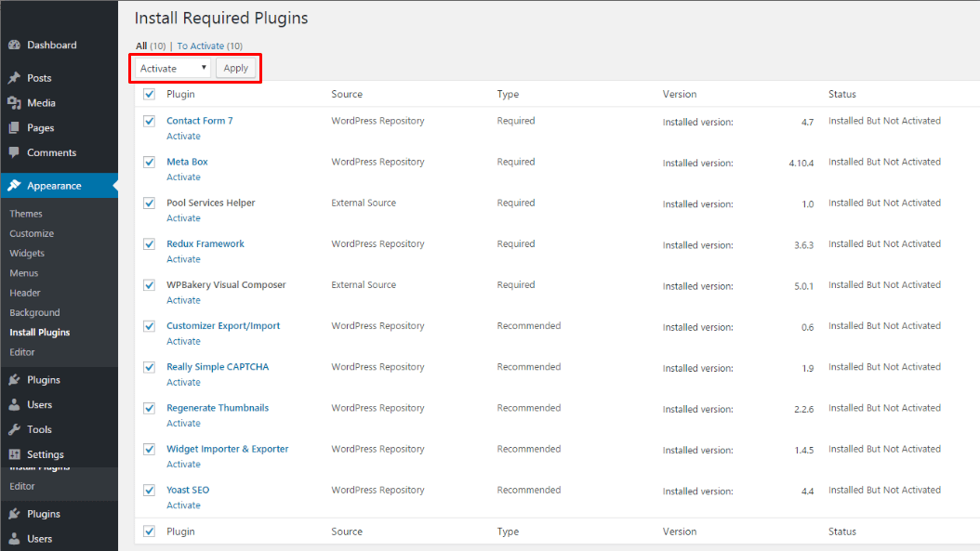Open the Activate bulk actions dropdown

click(173, 68)
